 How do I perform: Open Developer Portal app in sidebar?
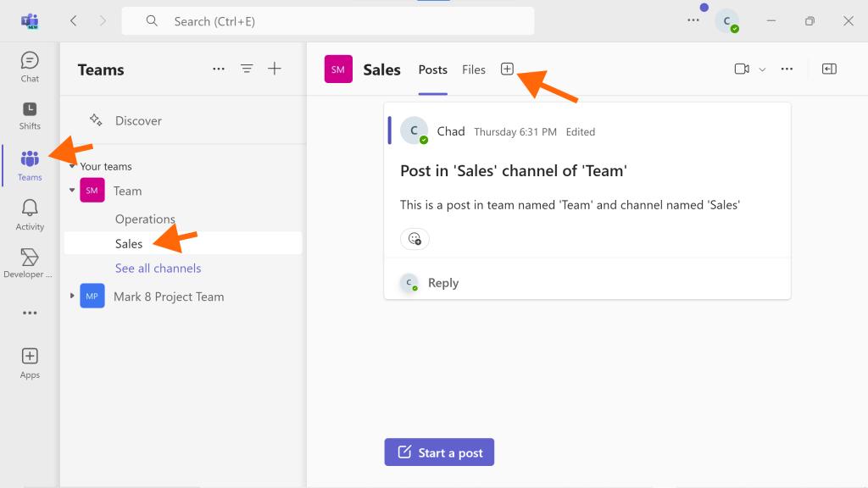[29, 263]
